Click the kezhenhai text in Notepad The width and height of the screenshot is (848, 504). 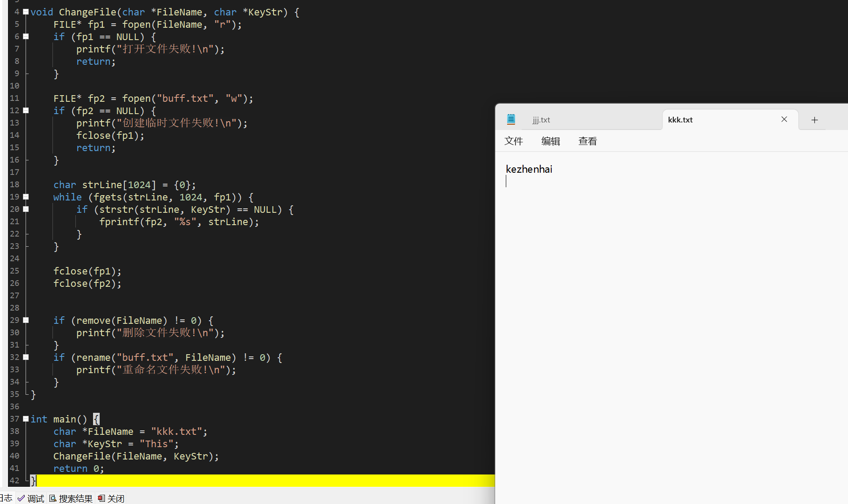pos(529,169)
